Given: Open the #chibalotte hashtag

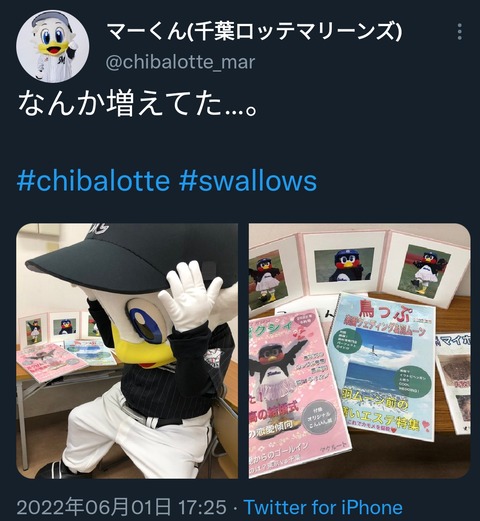Looking at the screenshot, I should (x=94, y=181).
